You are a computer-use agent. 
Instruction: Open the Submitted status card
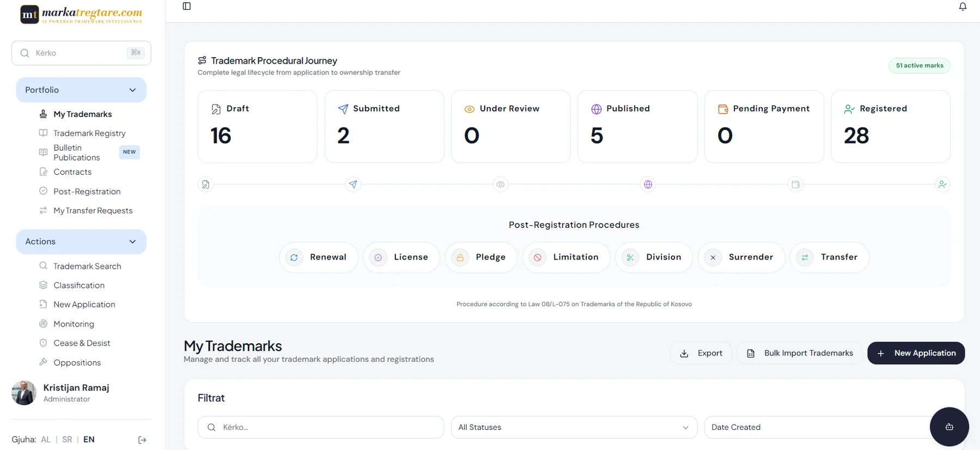point(384,126)
